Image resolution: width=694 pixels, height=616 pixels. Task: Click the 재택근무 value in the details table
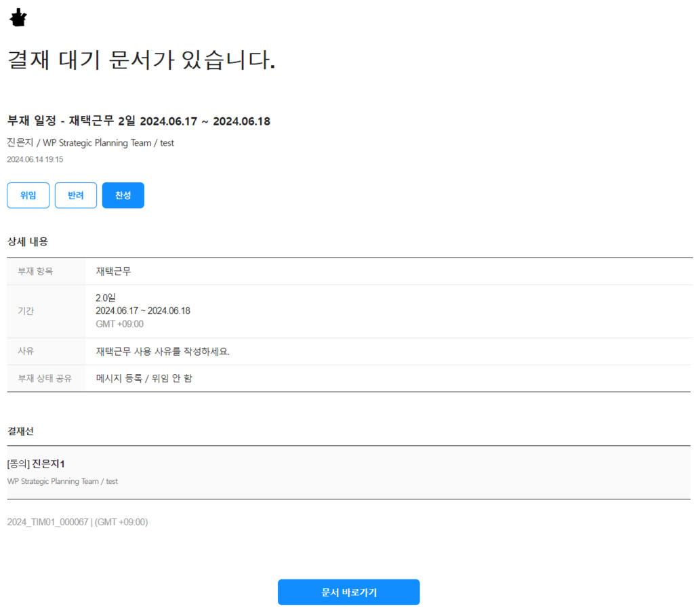(x=113, y=271)
